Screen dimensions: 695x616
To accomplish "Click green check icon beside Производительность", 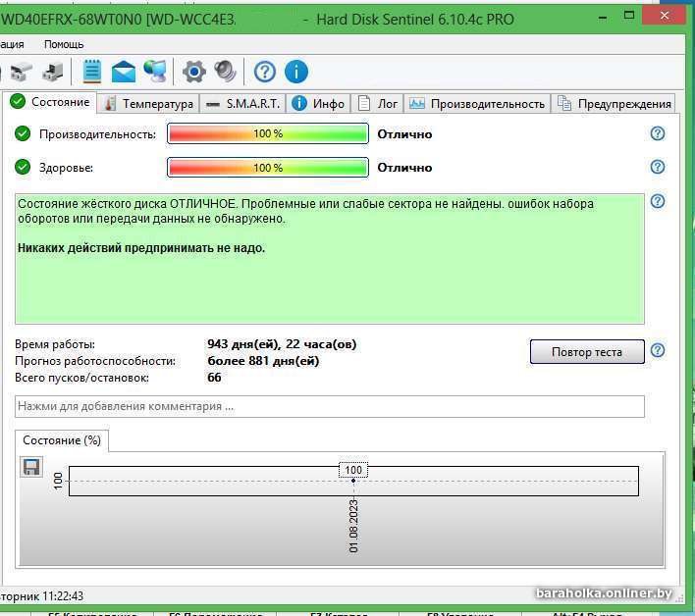I will (23, 133).
